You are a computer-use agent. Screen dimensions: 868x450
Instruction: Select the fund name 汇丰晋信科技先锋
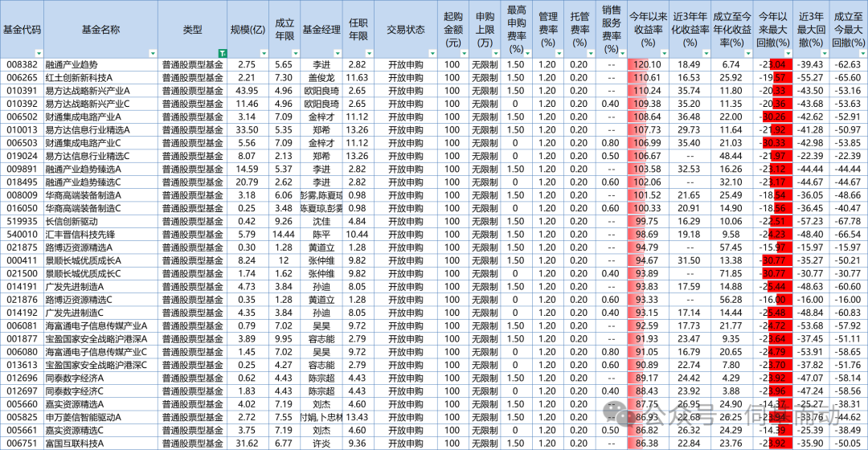[80, 235]
